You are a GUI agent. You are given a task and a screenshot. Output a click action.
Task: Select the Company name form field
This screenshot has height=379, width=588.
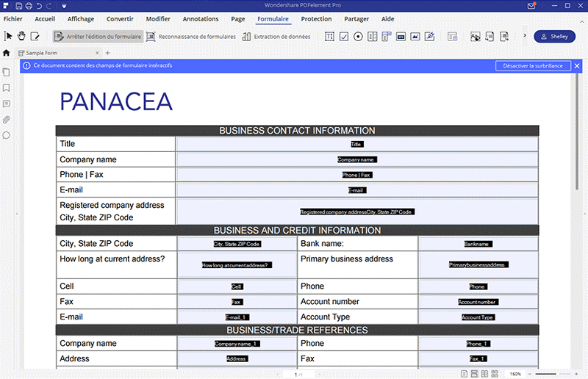pos(357,159)
